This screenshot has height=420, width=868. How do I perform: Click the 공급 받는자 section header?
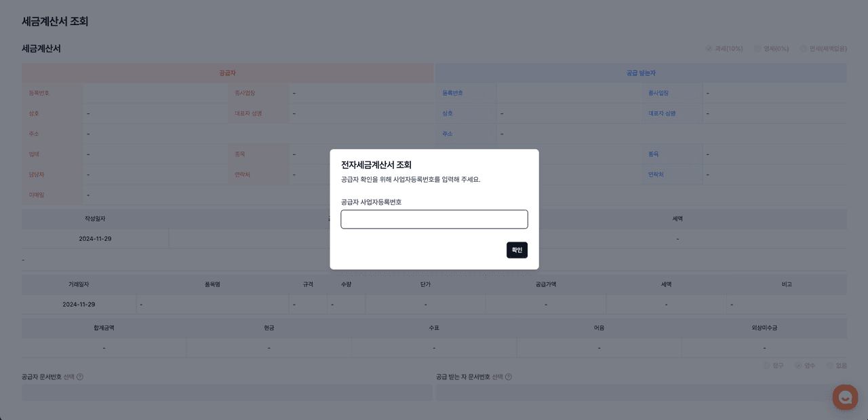(641, 73)
